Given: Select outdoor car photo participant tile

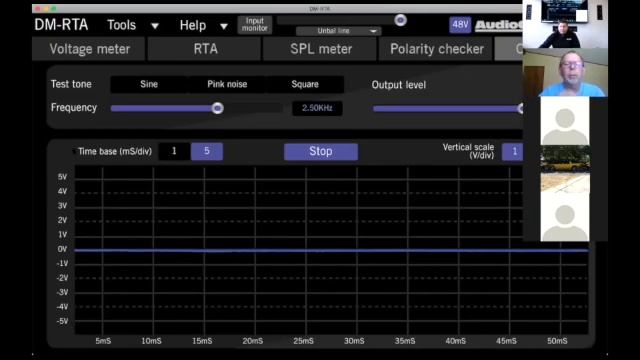Looking at the screenshot, I should (565, 169).
